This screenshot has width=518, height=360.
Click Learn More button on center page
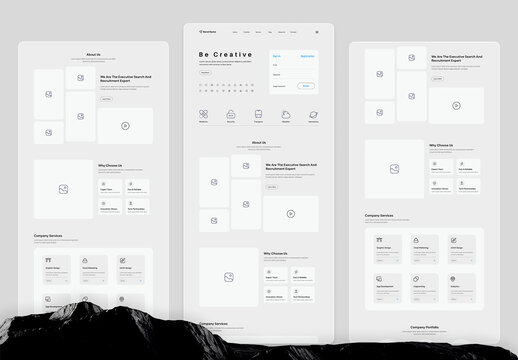pyautogui.click(x=272, y=187)
